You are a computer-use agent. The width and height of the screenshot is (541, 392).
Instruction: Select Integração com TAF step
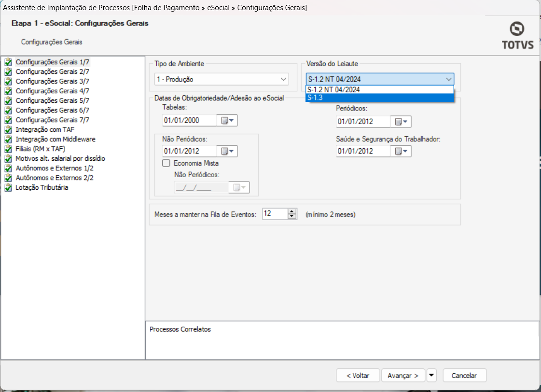coord(45,130)
